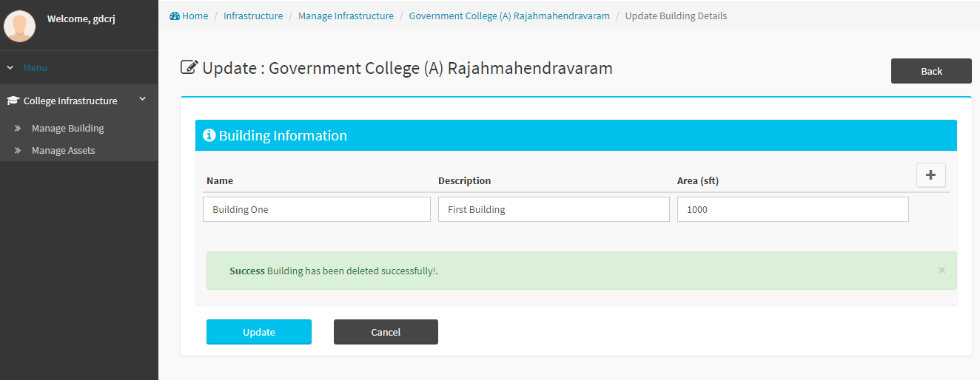Click the Name column label
Screen dimensions: 980x380
(x=220, y=180)
